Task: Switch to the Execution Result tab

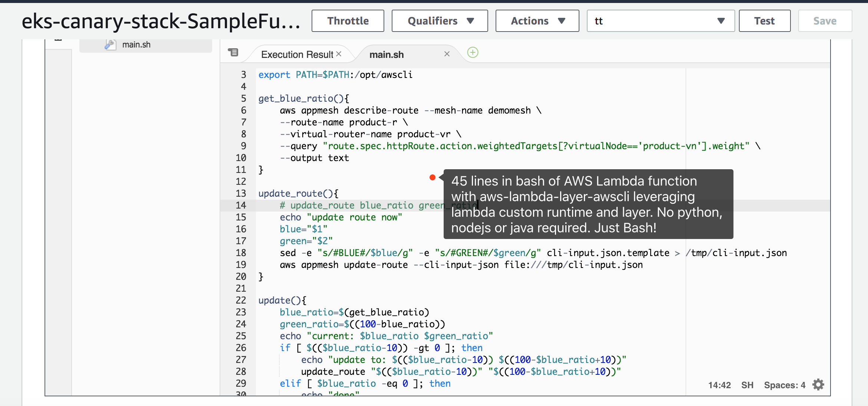Action: [x=297, y=55]
